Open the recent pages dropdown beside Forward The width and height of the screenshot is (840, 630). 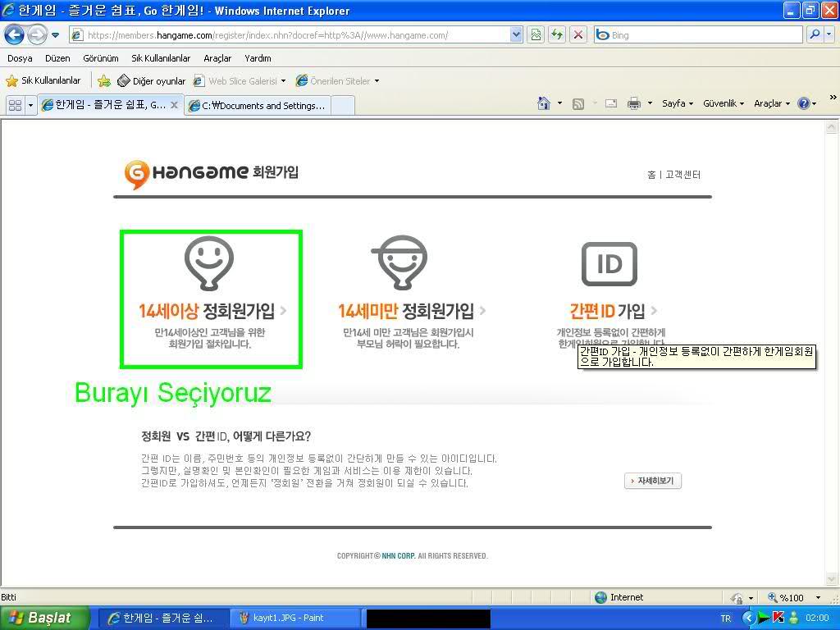[x=55, y=35]
